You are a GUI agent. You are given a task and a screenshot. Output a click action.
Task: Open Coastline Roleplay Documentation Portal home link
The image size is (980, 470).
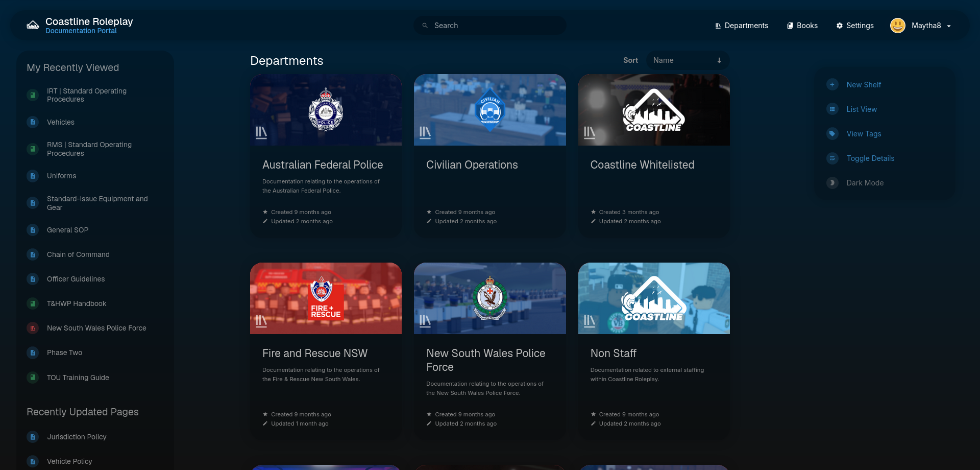click(x=80, y=26)
